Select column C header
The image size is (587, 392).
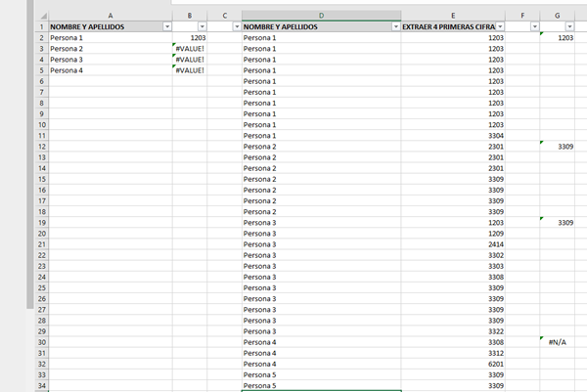(x=224, y=16)
